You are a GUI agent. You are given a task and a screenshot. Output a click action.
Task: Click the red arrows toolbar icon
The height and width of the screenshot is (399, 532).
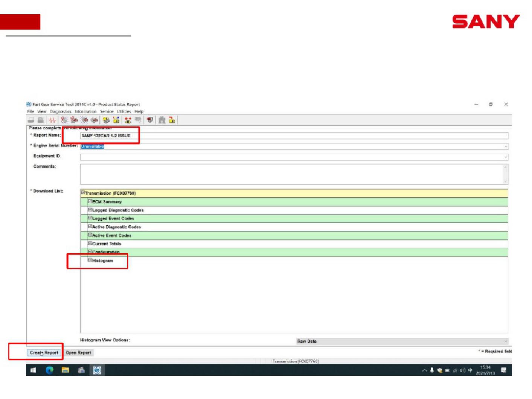pos(128,120)
